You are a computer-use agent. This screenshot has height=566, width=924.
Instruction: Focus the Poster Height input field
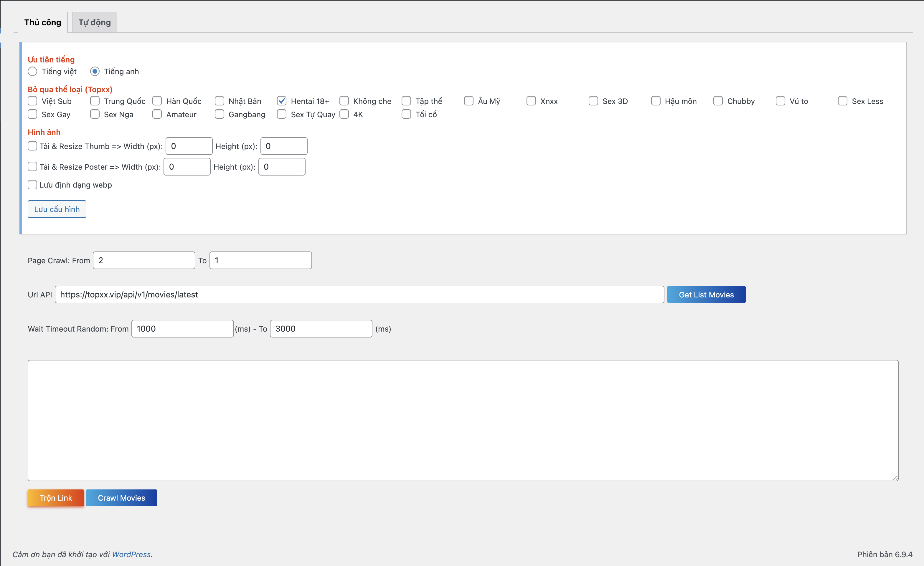coord(282,166)
